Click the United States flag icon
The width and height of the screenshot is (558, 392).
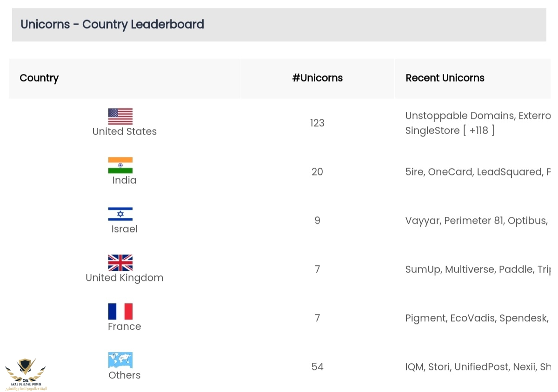click(120, 117)
